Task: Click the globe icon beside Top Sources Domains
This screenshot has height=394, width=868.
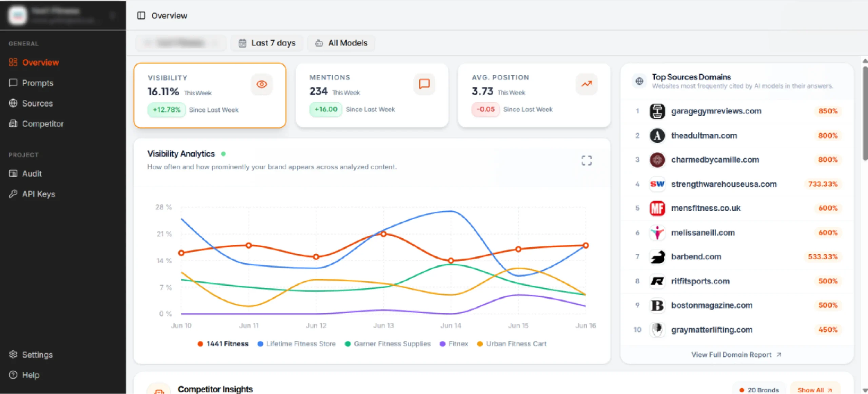Action: pos(639,81)
